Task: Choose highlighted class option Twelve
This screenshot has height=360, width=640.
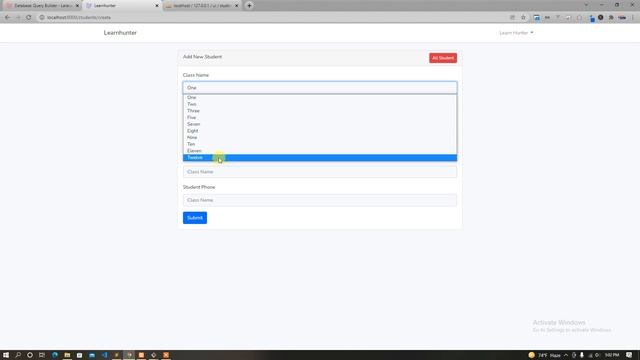Action: [320, 158]
